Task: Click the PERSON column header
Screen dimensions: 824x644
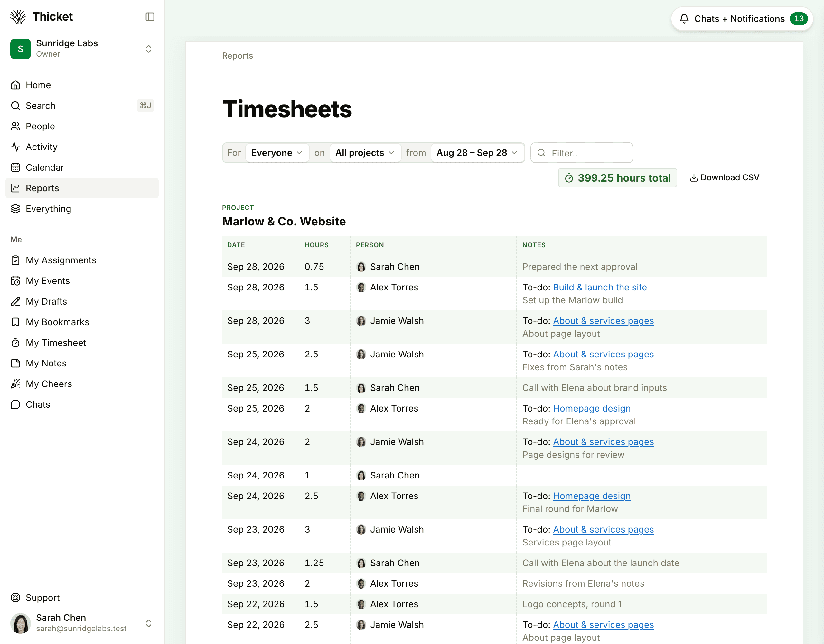Action: point(370,245)
